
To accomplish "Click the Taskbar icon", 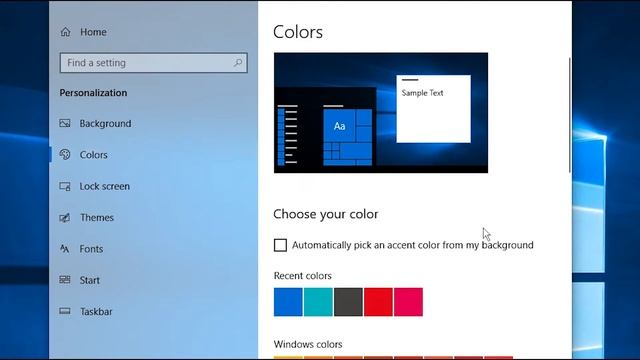I will [x=65, y=311].
